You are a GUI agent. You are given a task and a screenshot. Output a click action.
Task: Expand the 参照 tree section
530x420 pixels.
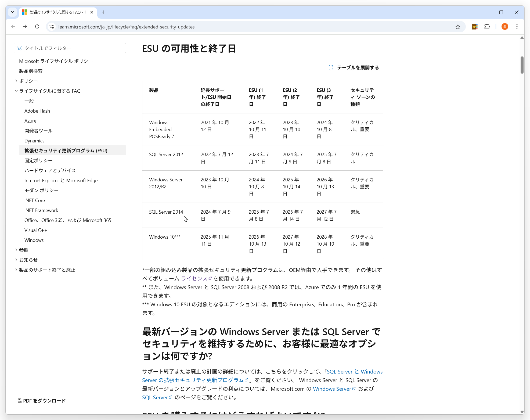[x=16, y=250]
